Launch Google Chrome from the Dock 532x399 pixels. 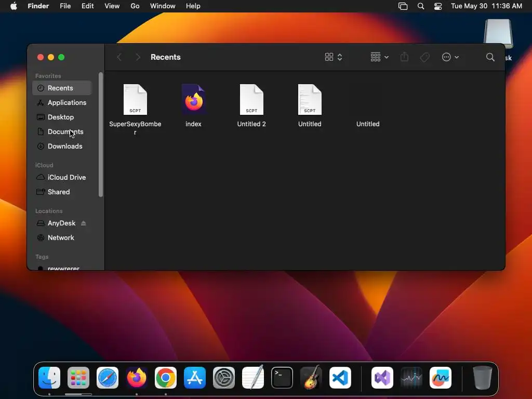tap(166, 378)
